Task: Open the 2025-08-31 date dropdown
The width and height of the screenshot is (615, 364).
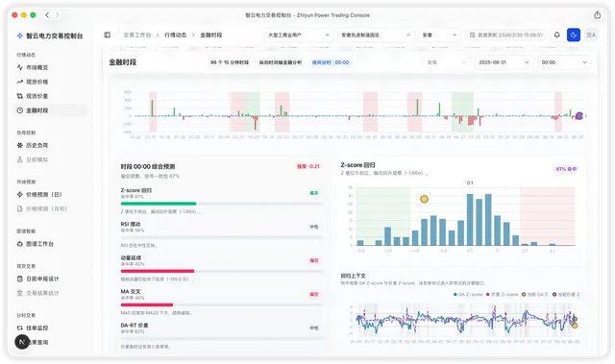Action: pyautogui.click(x=504, y=62)
